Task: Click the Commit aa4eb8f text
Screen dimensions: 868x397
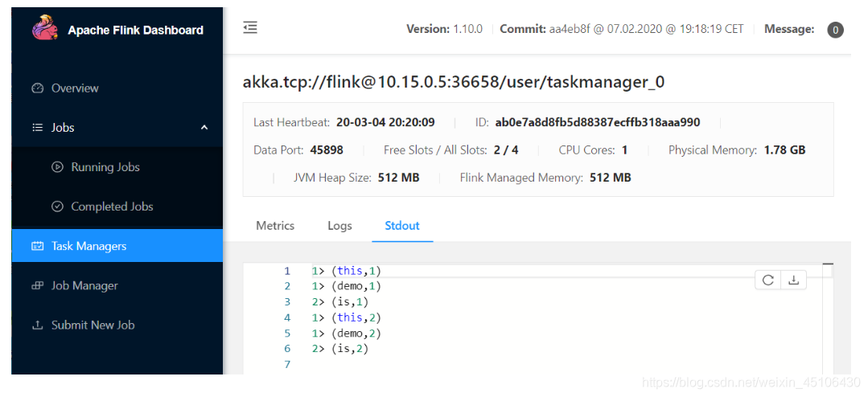Action: tap(622, 29)
